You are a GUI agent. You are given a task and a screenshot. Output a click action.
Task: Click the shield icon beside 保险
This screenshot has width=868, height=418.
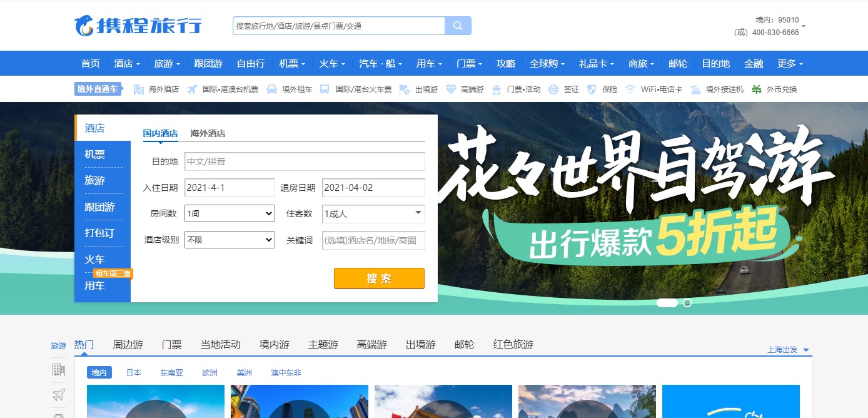tap(592, 89)
